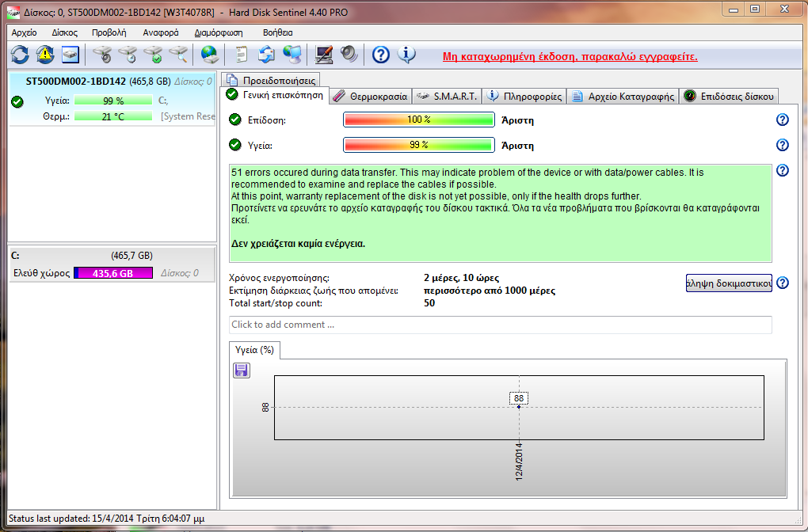The height and width of the screenshot is (532, 808).
Task: Click the globe with disk icon
Action: (x=210, y=55)
